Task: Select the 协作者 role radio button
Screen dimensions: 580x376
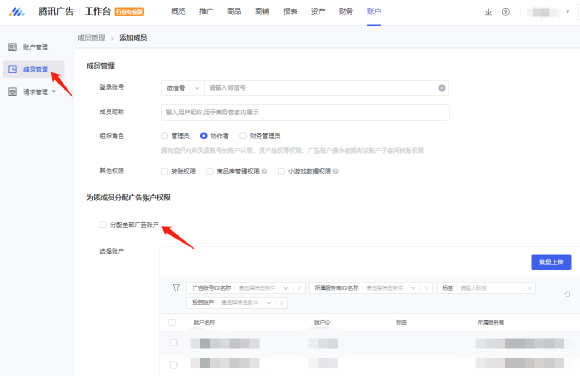Action: pyautogui.click(x=203, y=136)
